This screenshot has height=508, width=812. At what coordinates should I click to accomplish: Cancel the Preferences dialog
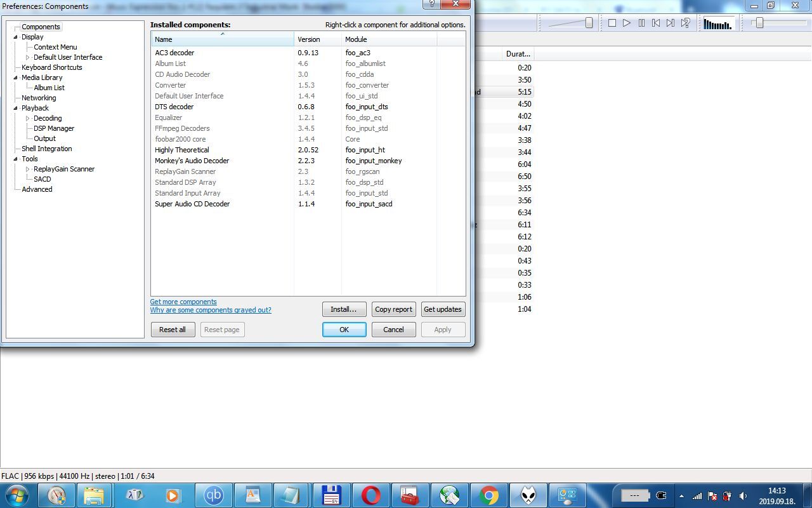point(393,330)
